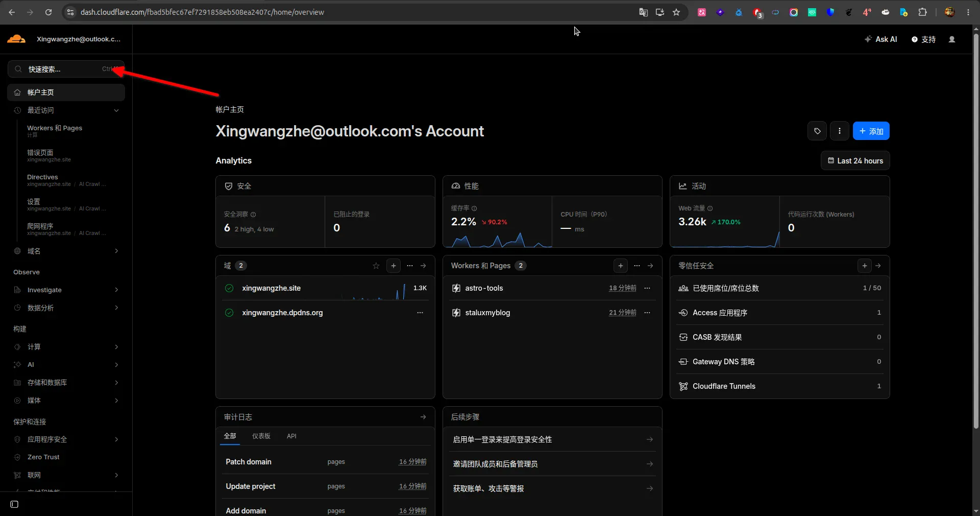Open the Chrome three-dot menu
The width and height of the screenshot is (980, 516).
968,12
